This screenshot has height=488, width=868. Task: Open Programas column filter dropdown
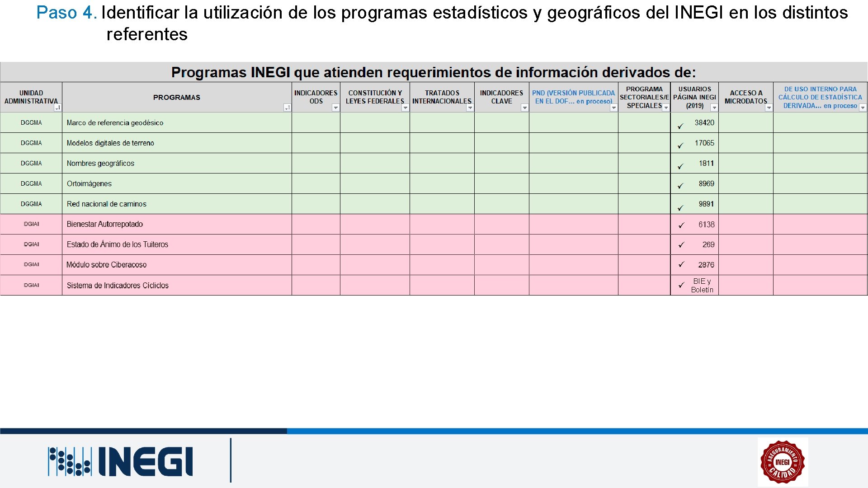[x=287, y=108]
